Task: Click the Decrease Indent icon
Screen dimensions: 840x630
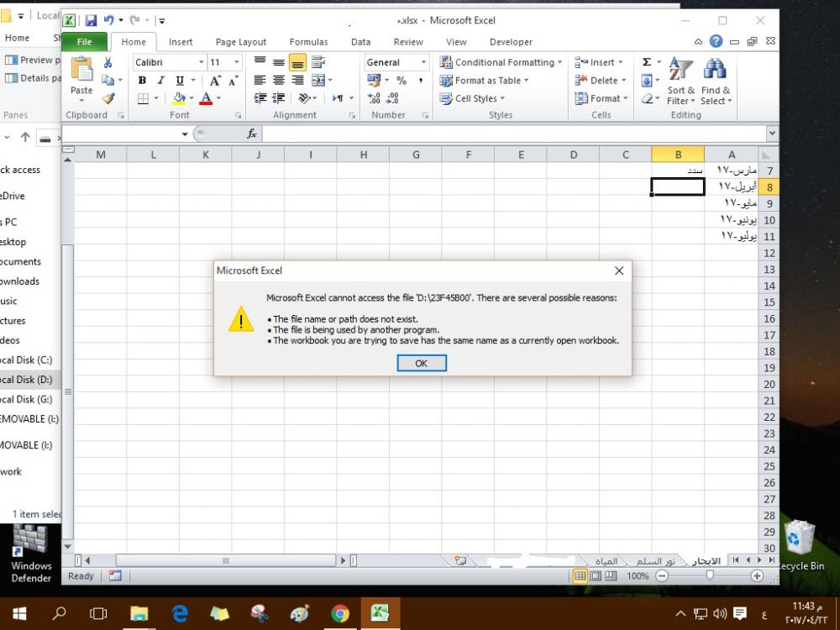Action: tap(260, 98)
